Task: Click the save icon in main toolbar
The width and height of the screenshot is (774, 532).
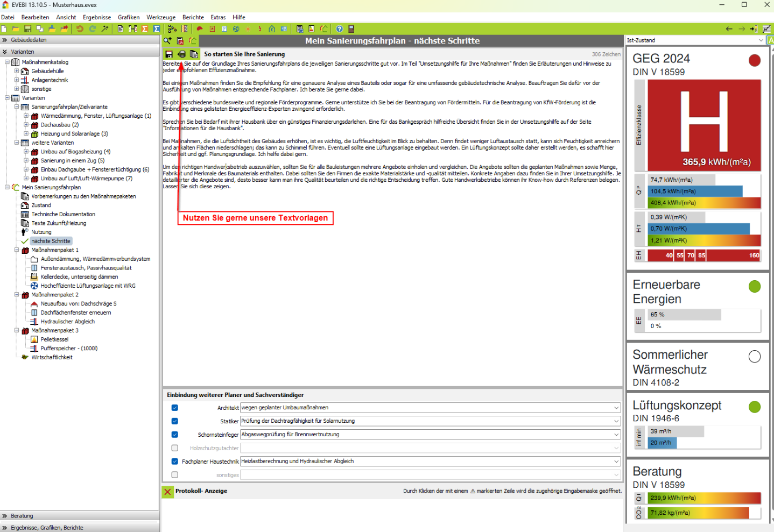Action: pyautogui.click(x=27, y=29)
